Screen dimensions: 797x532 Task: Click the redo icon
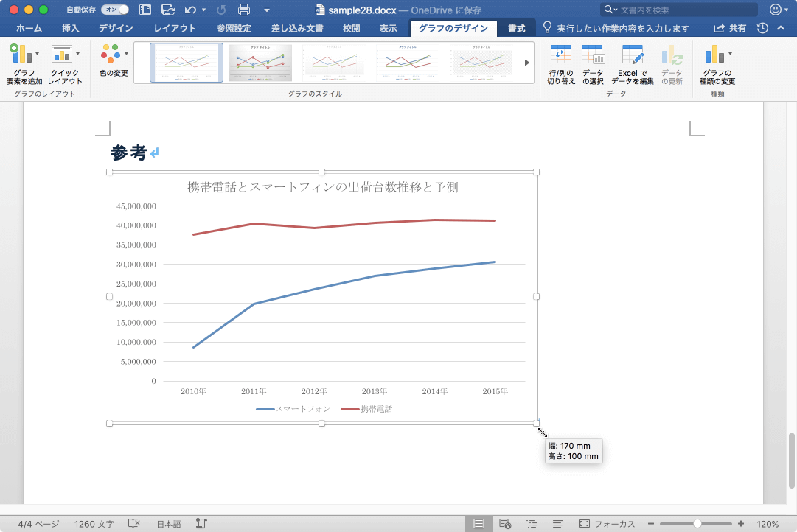coord(221,10)
